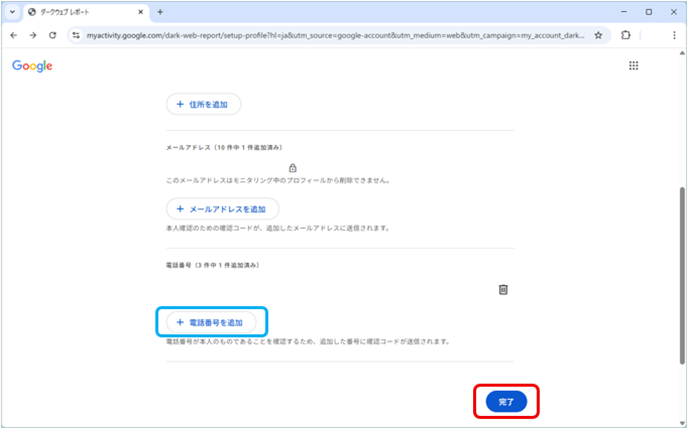Click the page vertical scrollbar

pos(682,250)
